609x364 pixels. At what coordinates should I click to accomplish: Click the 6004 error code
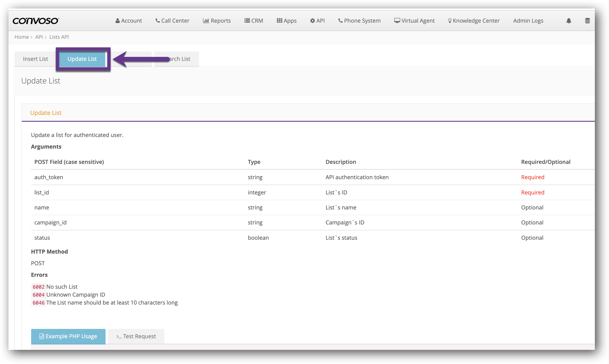[38, 295]
